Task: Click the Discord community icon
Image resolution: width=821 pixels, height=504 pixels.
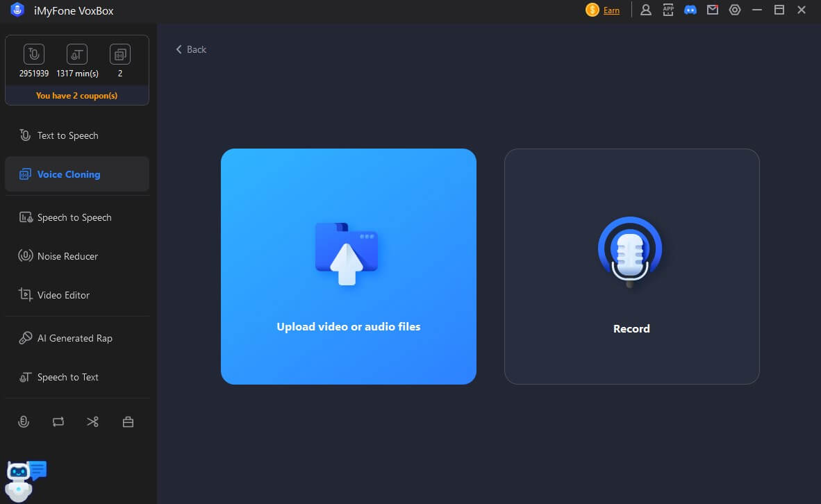Action: click(690, 10)
